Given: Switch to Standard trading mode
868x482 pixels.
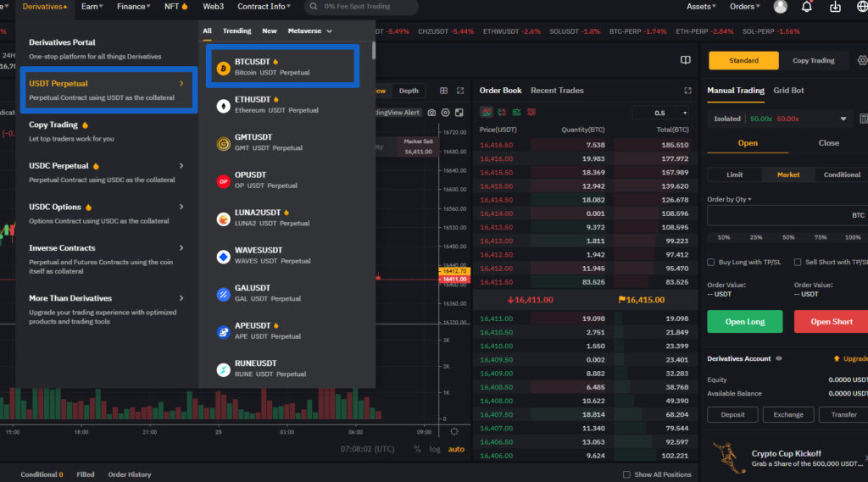Looking at the screenshot, I should click(743, 60).
